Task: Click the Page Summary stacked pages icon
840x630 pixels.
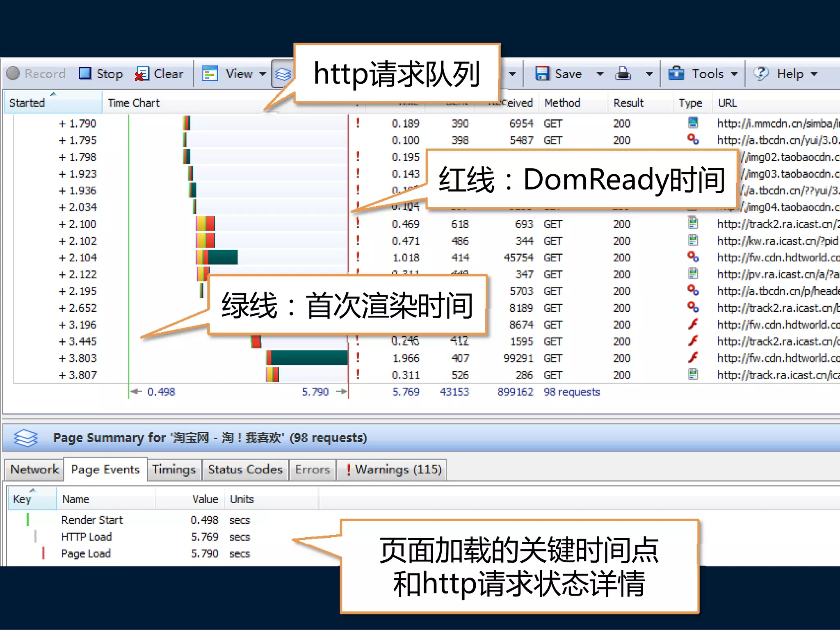Action: coord(25,437)
